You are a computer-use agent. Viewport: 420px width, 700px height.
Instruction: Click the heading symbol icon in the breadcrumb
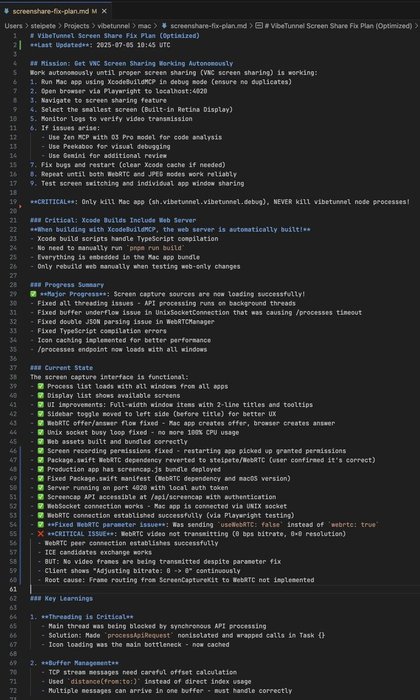259,26
